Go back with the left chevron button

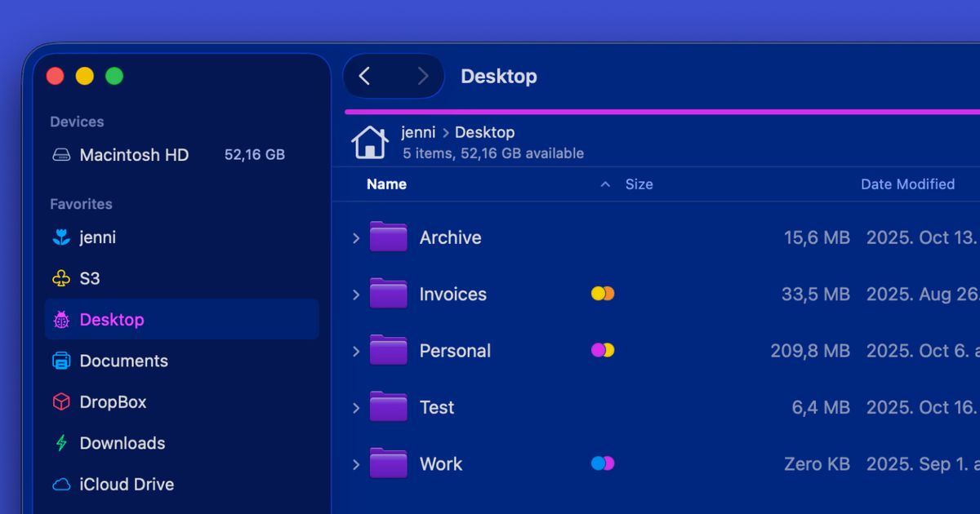[365, 76]
